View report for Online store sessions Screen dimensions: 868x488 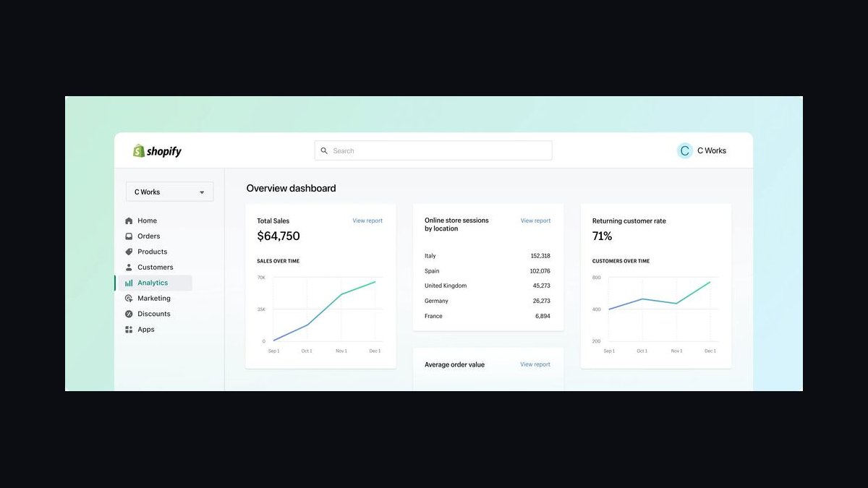click(535, 221)
